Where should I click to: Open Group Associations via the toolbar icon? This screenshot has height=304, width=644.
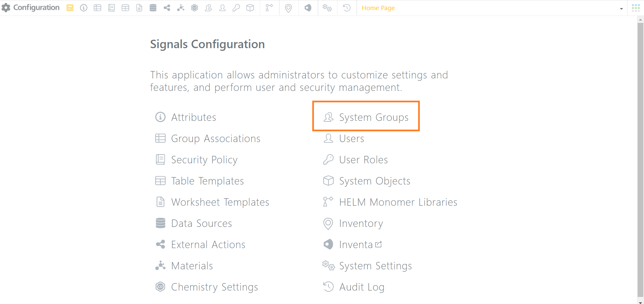pyautogui.click(x=97, y=8)
